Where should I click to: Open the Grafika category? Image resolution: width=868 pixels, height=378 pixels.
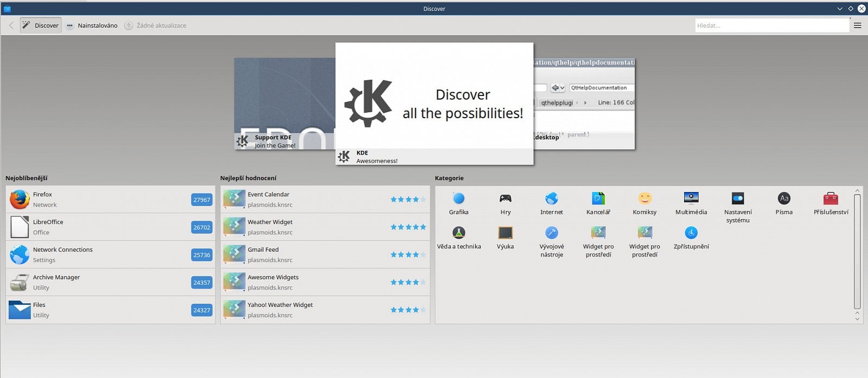(459, 204)
